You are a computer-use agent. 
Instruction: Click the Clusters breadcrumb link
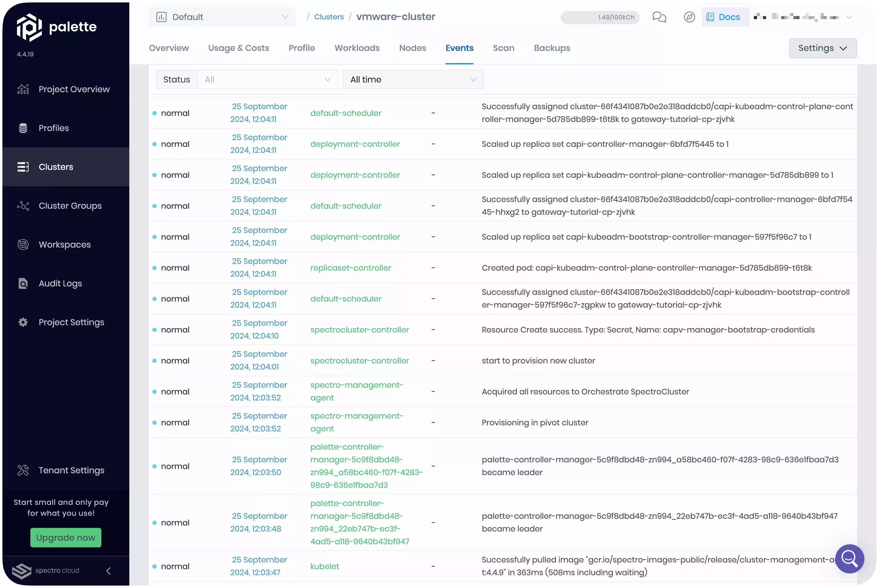[329, 17]
